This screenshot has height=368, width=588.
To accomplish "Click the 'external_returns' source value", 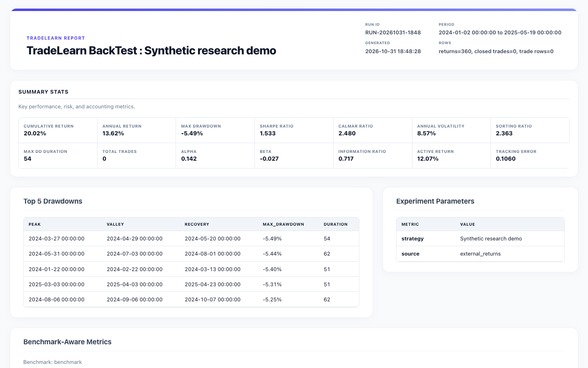I will tap(480, 254).
